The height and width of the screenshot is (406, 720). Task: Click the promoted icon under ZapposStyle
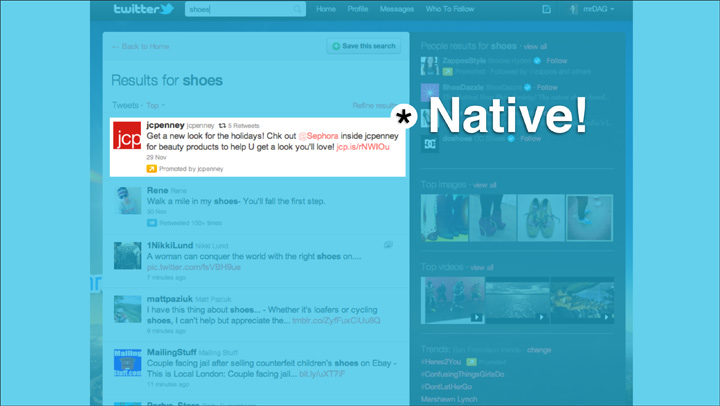(448, 72)
